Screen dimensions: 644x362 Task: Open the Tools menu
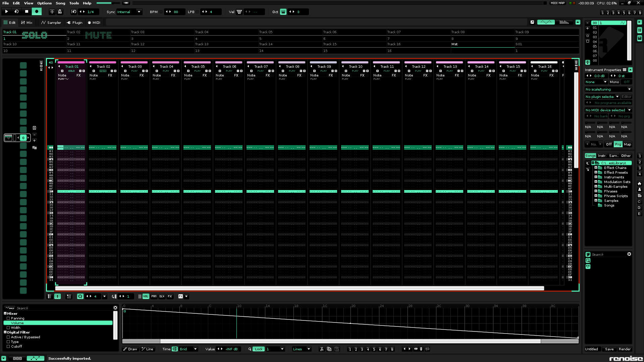(x=74, y=3)
